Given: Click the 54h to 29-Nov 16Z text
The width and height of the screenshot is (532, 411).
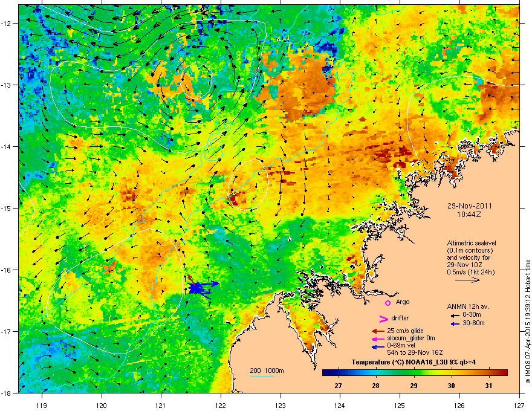Looking at the screenshot, I should coord(415,352).
